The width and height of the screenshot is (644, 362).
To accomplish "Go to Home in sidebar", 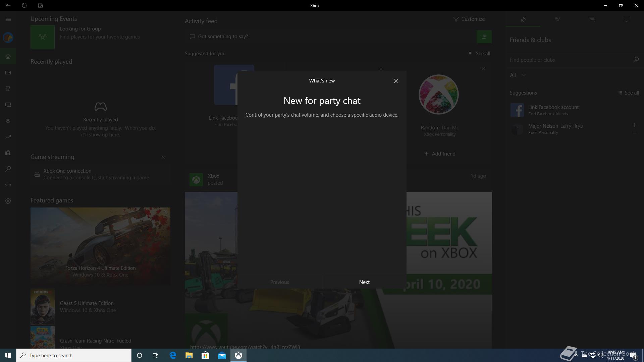I will pyautogui.click(x=8, y=56).
